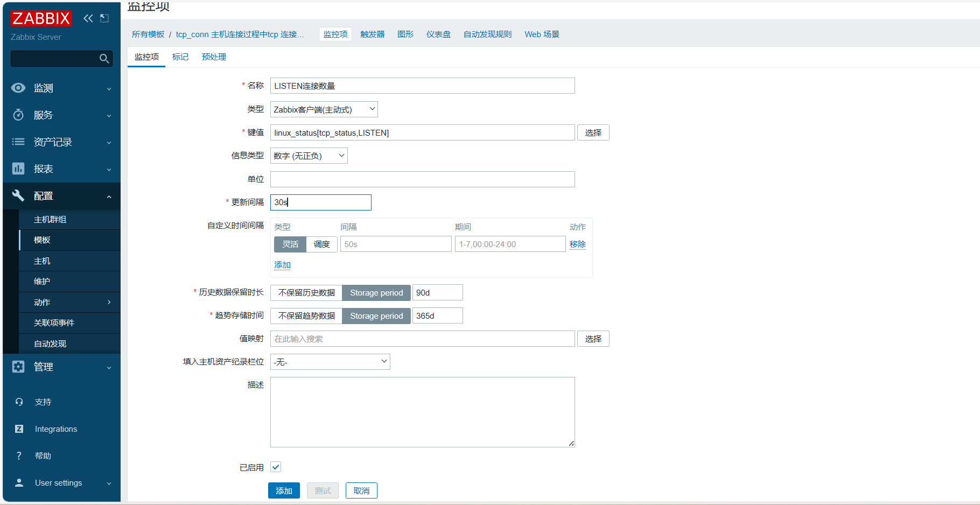The width and height of the screenshot is (980, 505).
Task: Click the 服务 stopwatch icon
Action: tap(18, 115)
